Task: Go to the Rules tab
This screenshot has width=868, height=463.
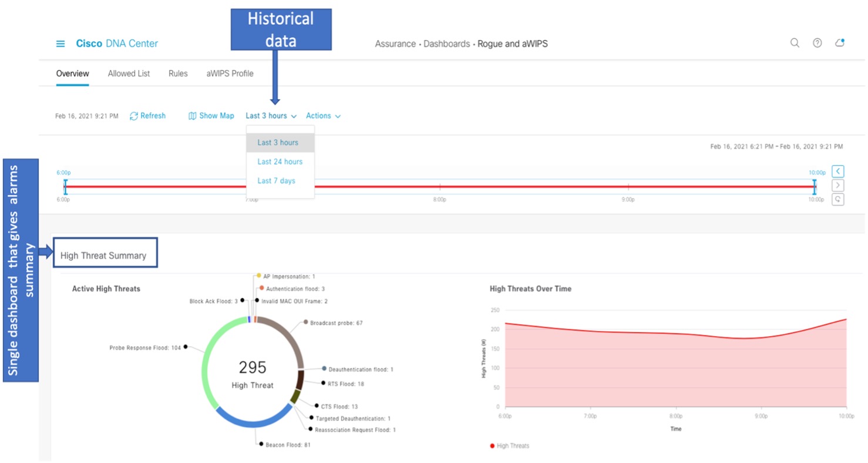Action: tap(178, 74)
